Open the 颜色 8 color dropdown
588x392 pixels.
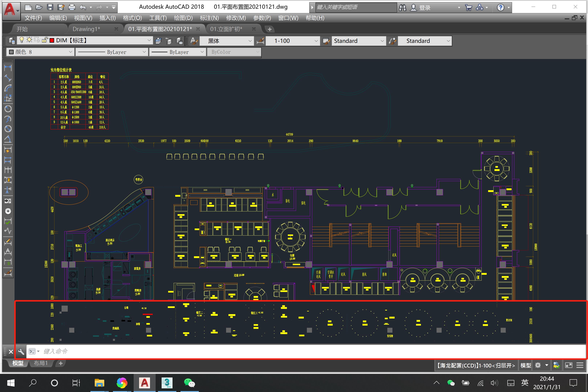[70, 52]
